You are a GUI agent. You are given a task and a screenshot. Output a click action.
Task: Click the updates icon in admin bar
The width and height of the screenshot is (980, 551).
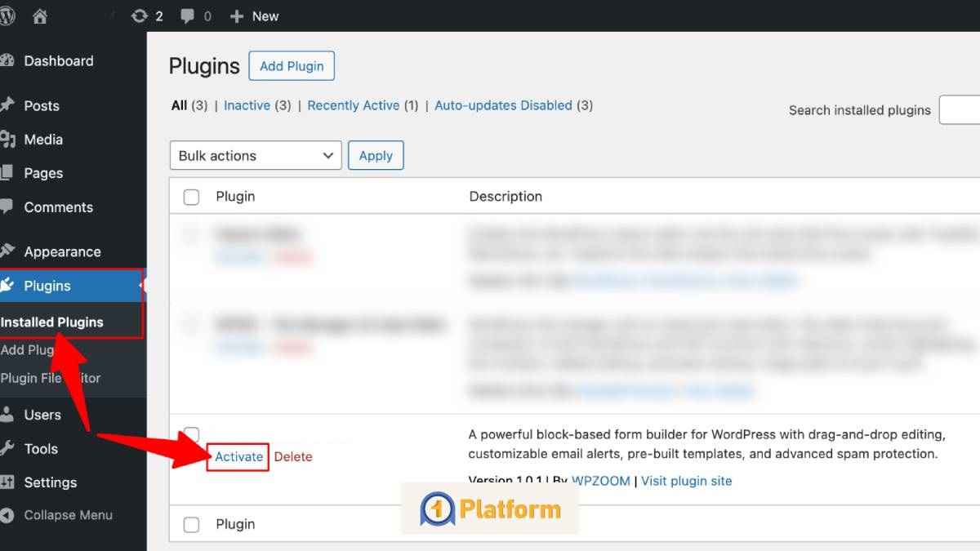pyautogui.click(x=140, y=16)
